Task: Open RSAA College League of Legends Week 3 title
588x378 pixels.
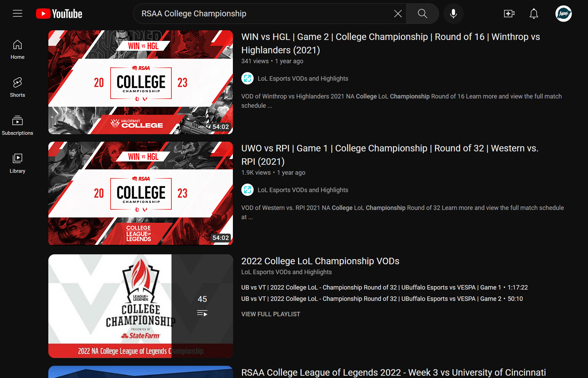Action: pyautogui.click(x=394, y=373)
